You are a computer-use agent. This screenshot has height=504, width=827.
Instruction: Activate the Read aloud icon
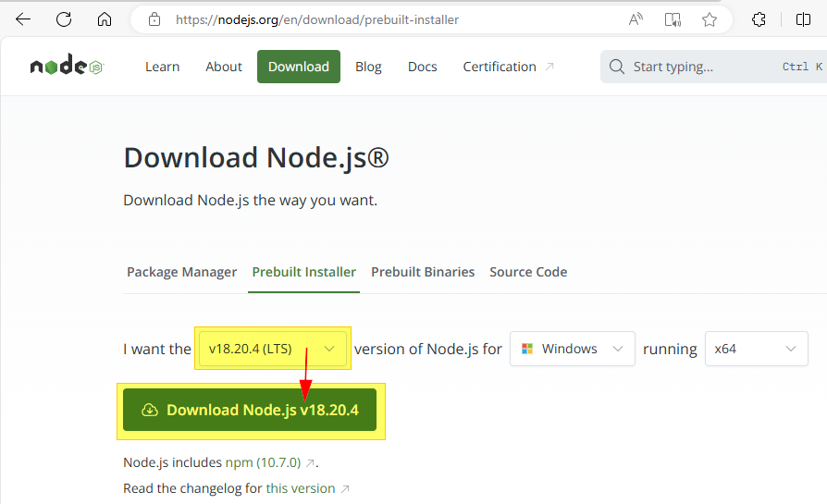[636, 20]
